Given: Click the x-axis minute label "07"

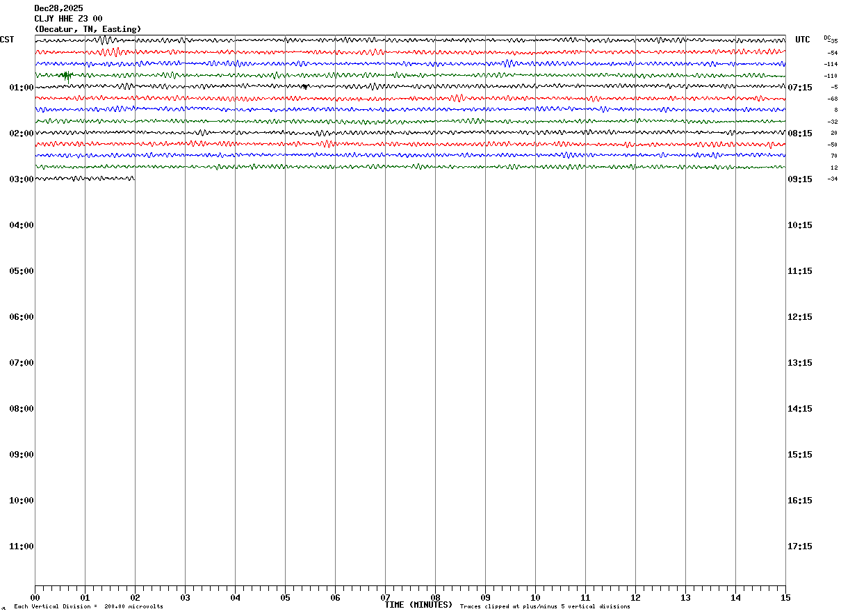Looking at the screenshot, I should coord(385,598).
